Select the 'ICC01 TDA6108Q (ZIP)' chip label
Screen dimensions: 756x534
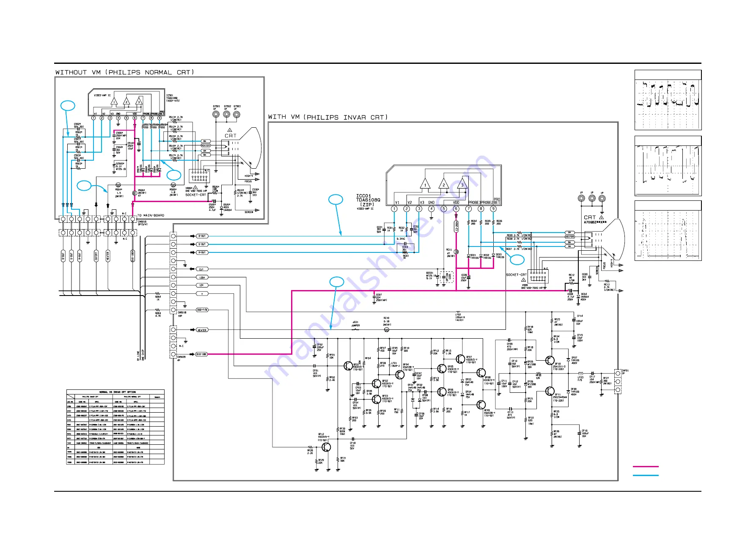pos(368,200)
